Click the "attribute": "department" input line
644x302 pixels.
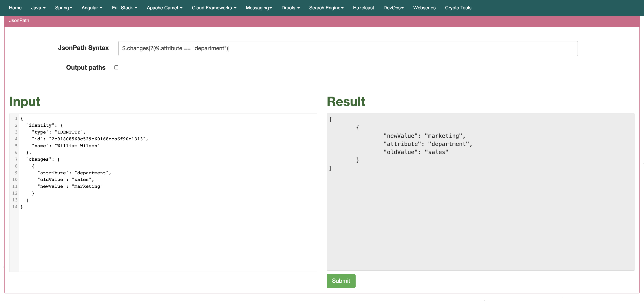(x=75, y=173)
